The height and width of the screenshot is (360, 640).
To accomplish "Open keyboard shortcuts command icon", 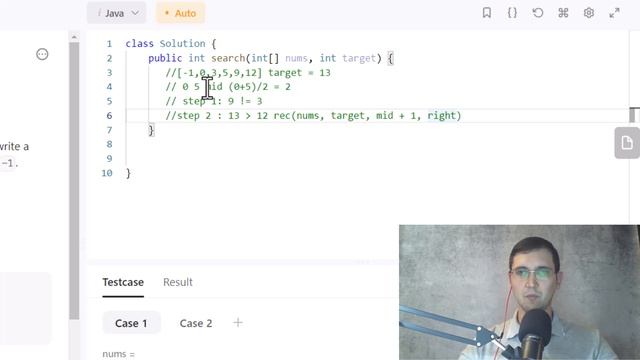I will (x=563, y=13).
